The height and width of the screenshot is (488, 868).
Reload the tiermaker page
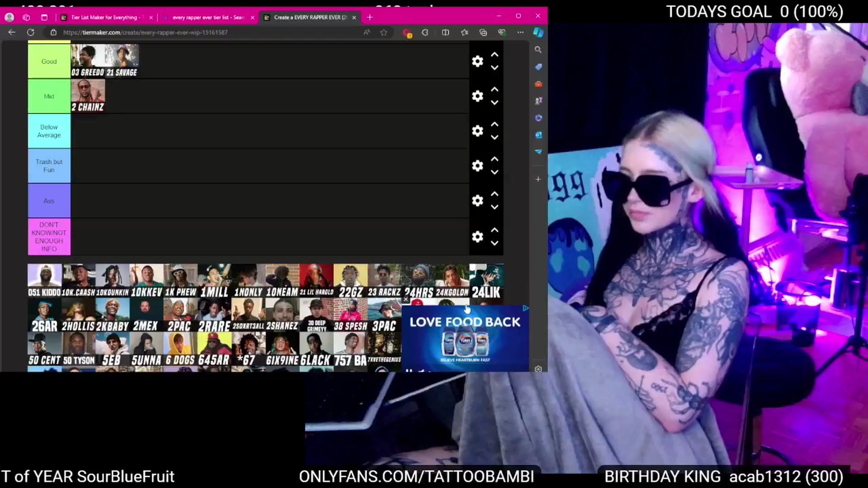pos(31,32)
